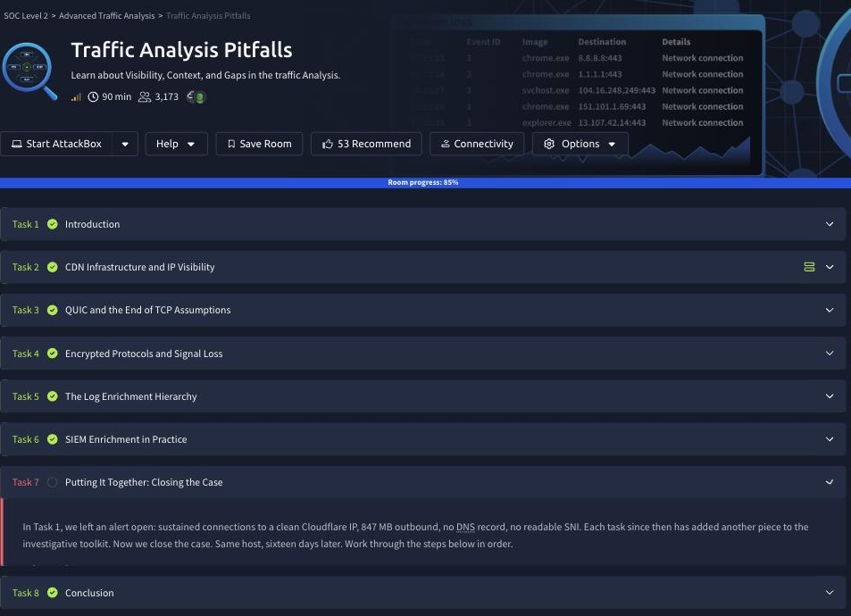Click the Details column header in banner
The image size is (851, 616).
pyautogui.click(x=676, y=42)
